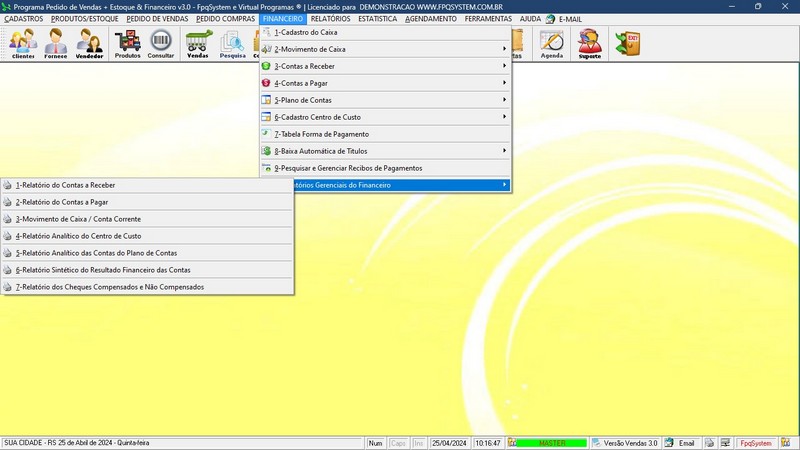Click the users icon next to MASTER
This screenshot has width=800, height=450.
tap(512, 443)
